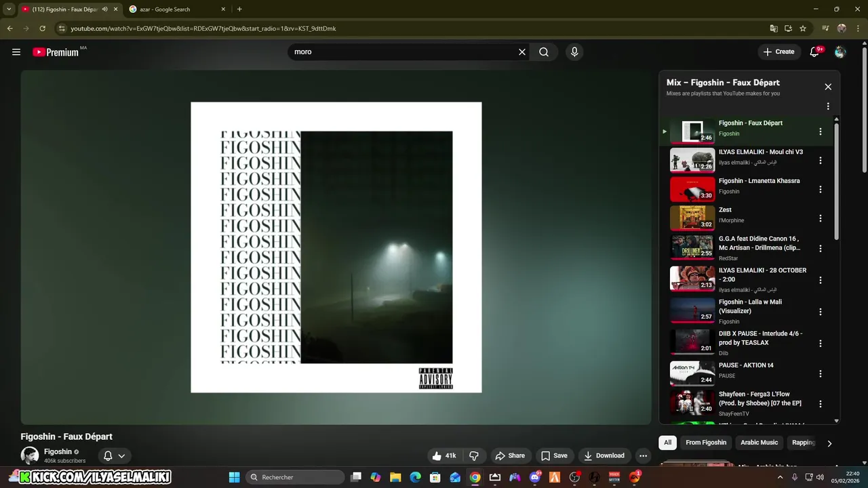Screen dimensions: 868x488
Task: Open Mix playlist options menu
Action: click(x=828, y=106)
